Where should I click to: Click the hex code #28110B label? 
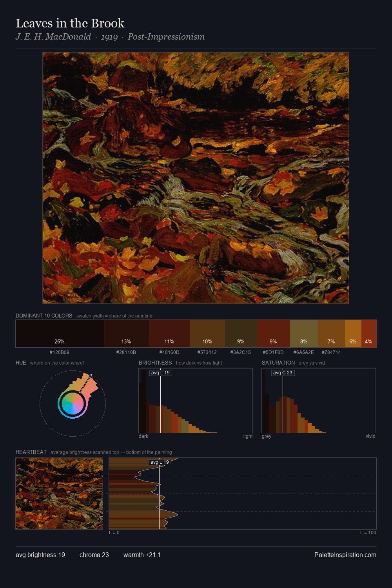(x=126, y=352)
